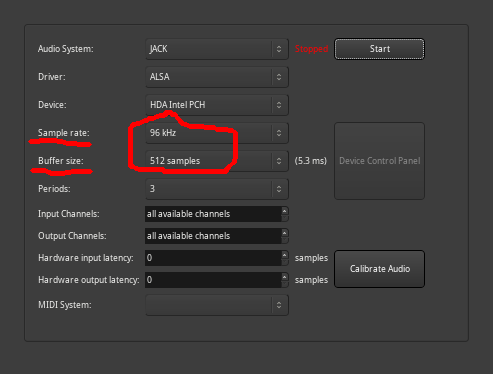Click the Audio System label
Screen dimensions: 493x374
[x=66, y=49]
